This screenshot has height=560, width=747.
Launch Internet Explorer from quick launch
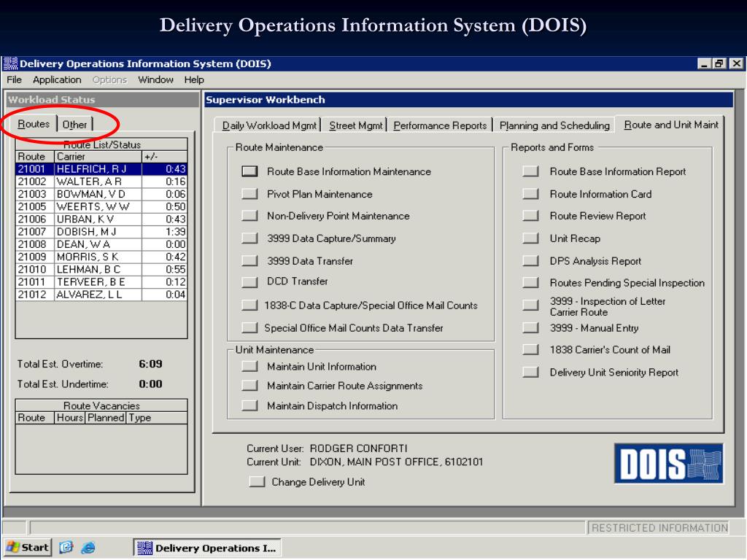tap(88, 548)
